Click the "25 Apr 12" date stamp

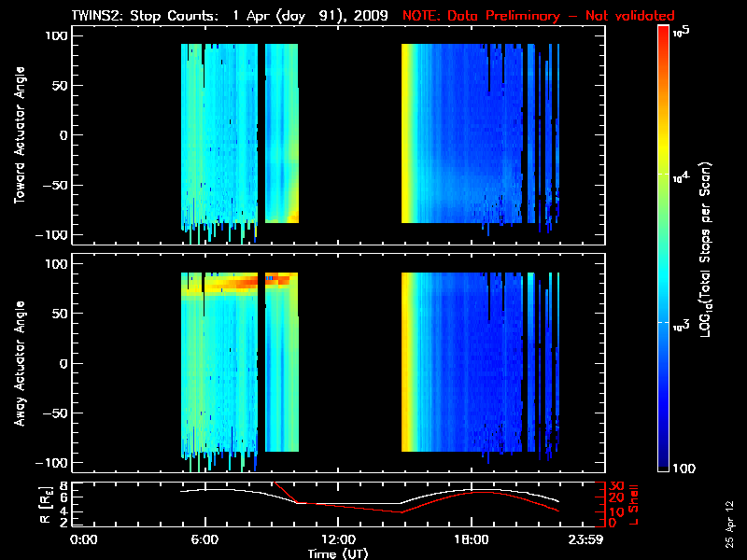(729, 516)
